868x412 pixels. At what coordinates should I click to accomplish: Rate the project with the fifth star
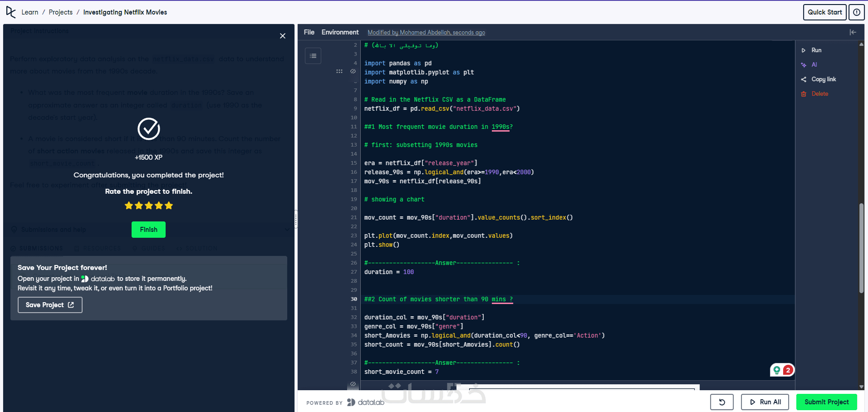169,206
